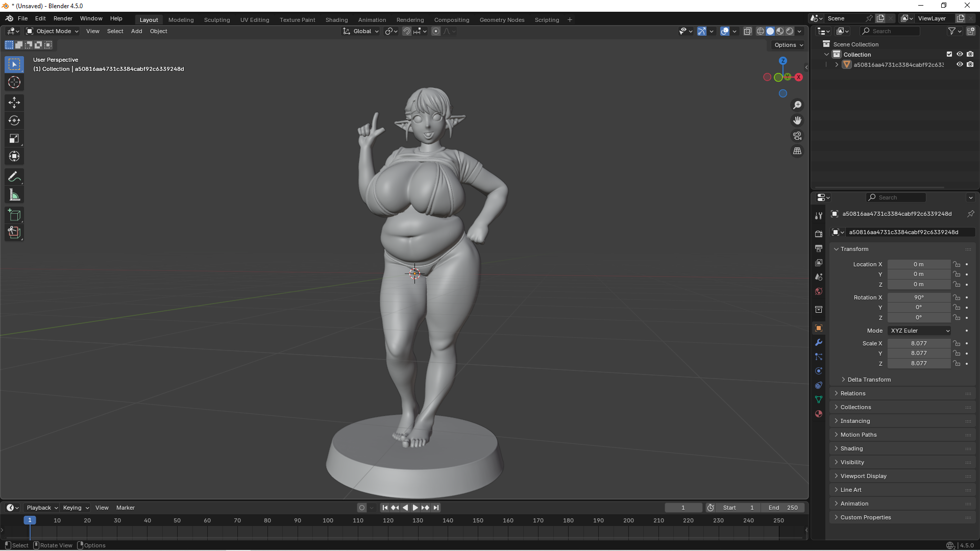Select the Scale tool

[x=14, y=139]
